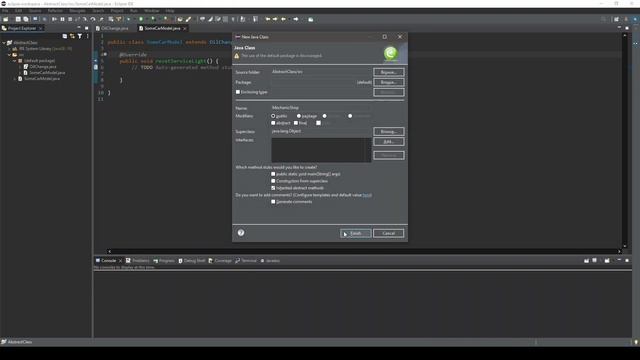Click the editor vertical scrollbar

coord(624,140)
